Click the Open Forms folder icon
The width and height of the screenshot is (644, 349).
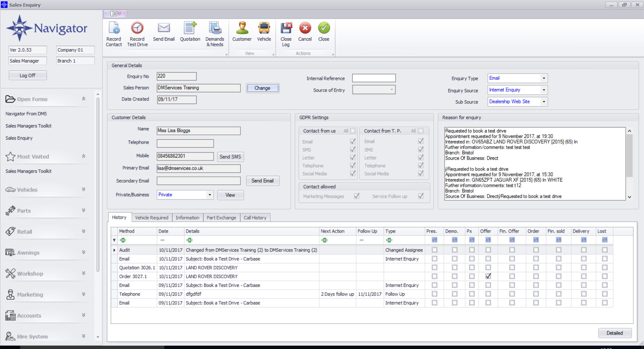[10, 99]
